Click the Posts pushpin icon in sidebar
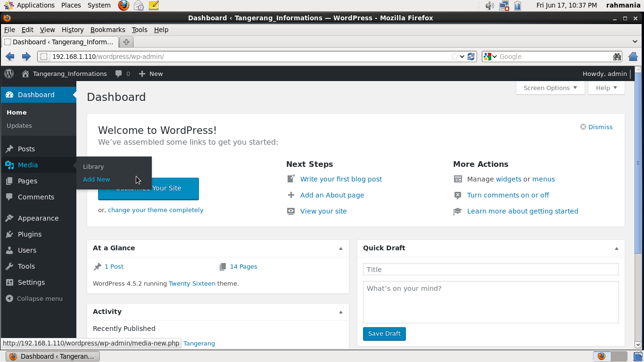This screenshot has width=644, height=362. (9, 149)
